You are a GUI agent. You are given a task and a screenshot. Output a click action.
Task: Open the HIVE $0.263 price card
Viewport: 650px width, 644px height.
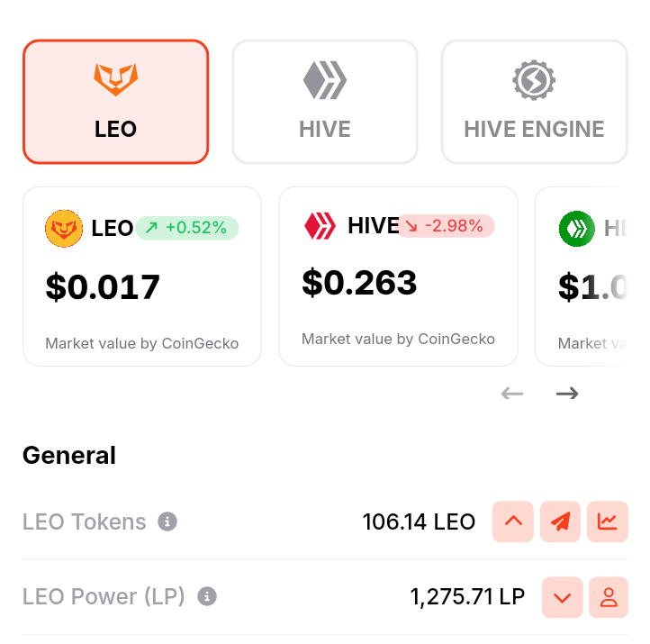tap(399, 277)
